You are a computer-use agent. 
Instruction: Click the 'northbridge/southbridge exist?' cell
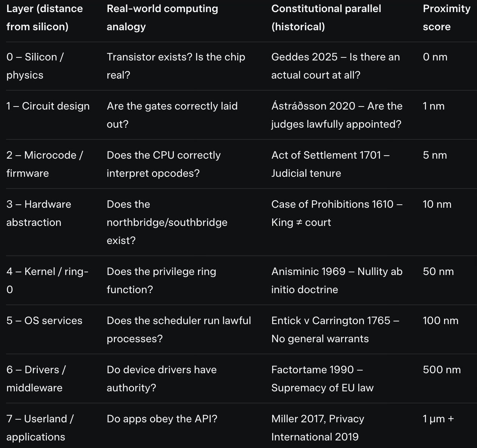(167, 222)
